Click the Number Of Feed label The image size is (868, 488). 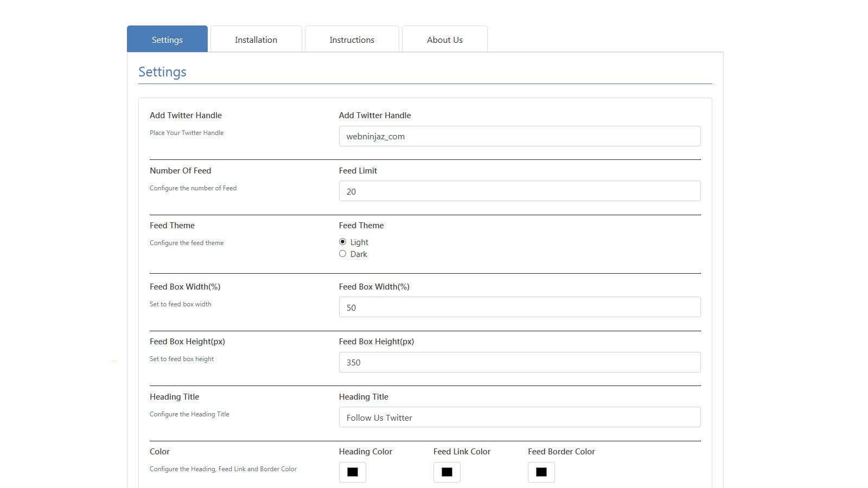(x=180, y=170)
